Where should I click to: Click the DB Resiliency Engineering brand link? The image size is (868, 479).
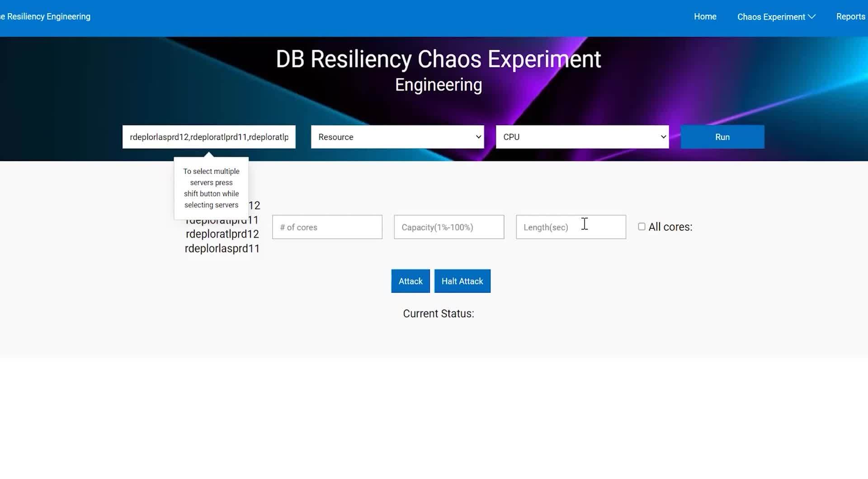point(45,16)
